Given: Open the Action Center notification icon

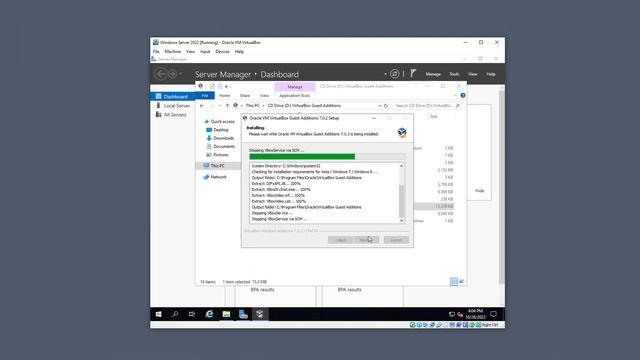Looking at the screenshot, I should (493, 314).
